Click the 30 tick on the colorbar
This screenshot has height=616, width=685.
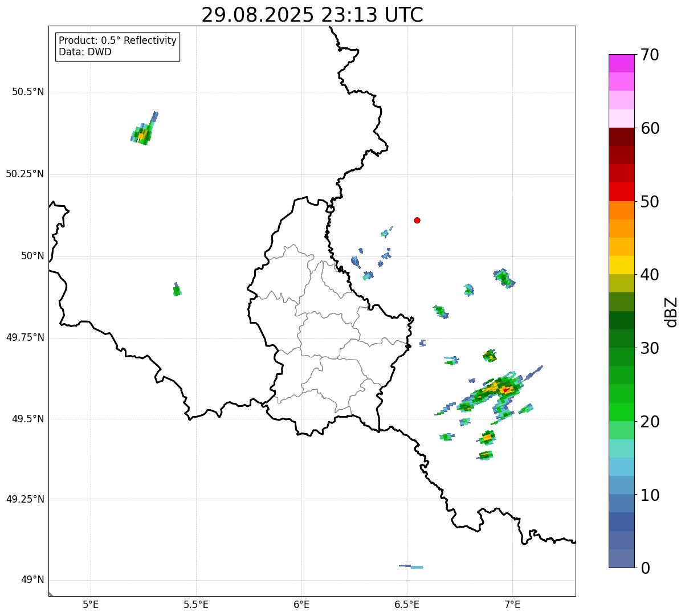(650, 349)
